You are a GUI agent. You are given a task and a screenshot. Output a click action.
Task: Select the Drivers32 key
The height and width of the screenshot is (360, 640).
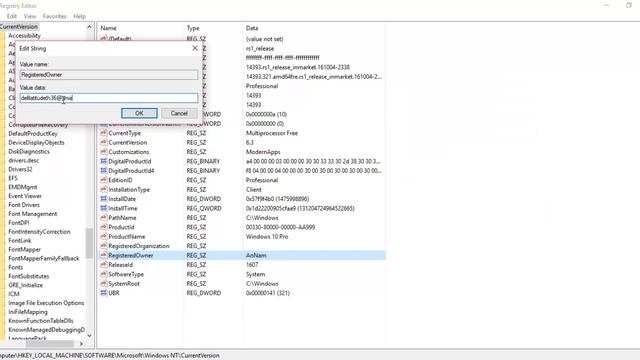(20, 169)
